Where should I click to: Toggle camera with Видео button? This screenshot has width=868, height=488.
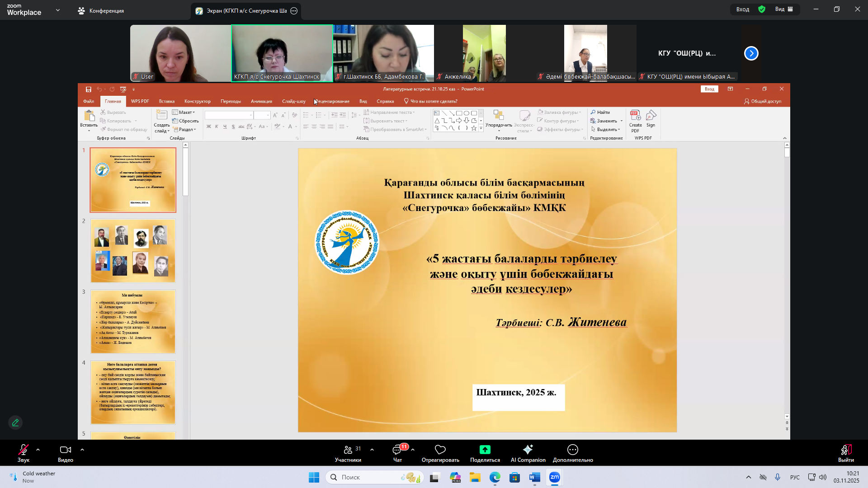[66, 450]
